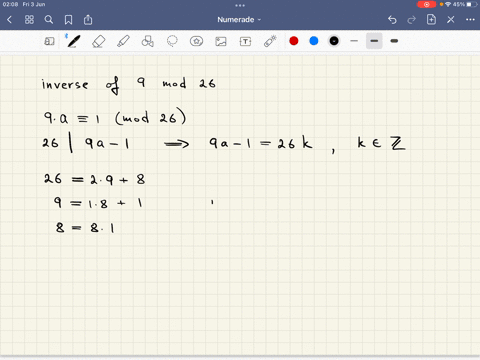
Task: Redo the last undone stroke
Action: (x=412, y=20)
